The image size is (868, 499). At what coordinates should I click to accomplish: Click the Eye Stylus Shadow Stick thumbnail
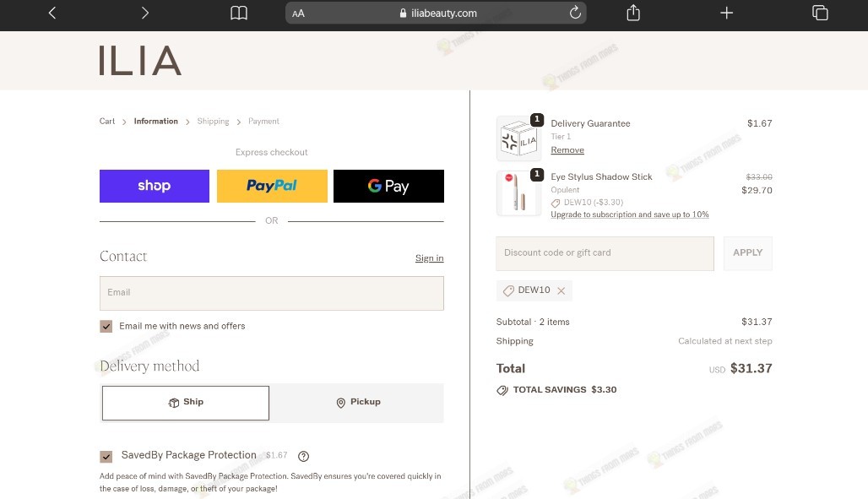click(x=518, y=193)
